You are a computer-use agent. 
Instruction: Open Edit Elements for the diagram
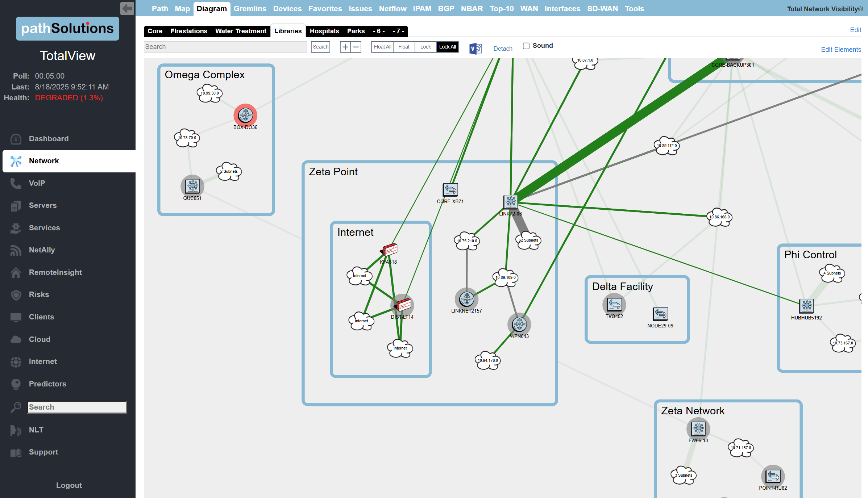click(840, 49)
